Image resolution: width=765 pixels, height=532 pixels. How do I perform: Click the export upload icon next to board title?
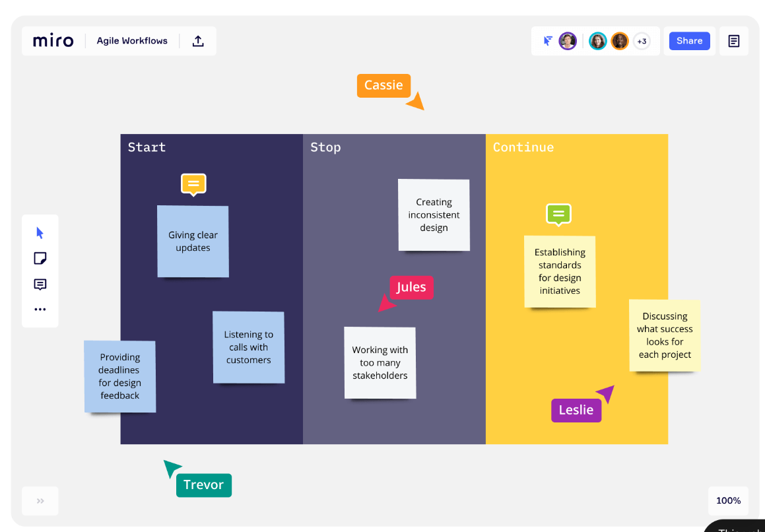click(x=197, y=41)
